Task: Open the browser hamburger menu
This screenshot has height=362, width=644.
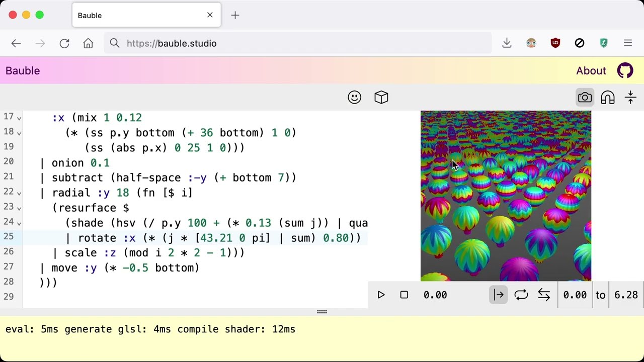Action: click(x=628, y=44)
